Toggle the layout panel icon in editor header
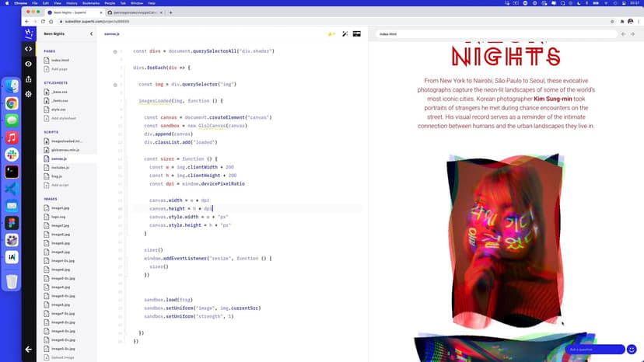 click(x=356, y=34)
